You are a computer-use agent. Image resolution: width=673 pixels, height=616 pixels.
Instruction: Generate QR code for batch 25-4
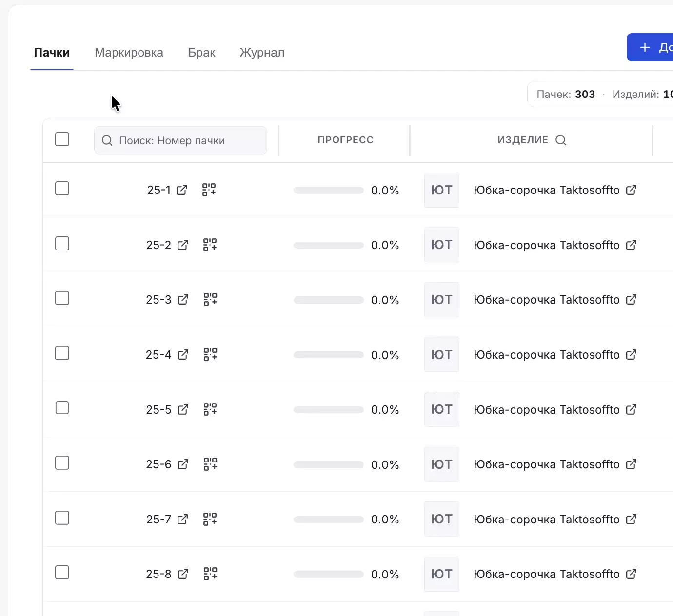211,354
